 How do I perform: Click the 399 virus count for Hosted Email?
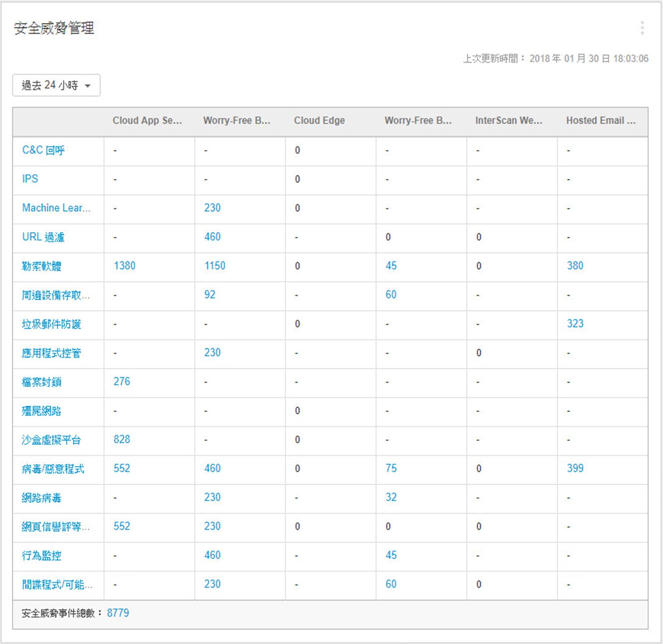click(575, 468)
